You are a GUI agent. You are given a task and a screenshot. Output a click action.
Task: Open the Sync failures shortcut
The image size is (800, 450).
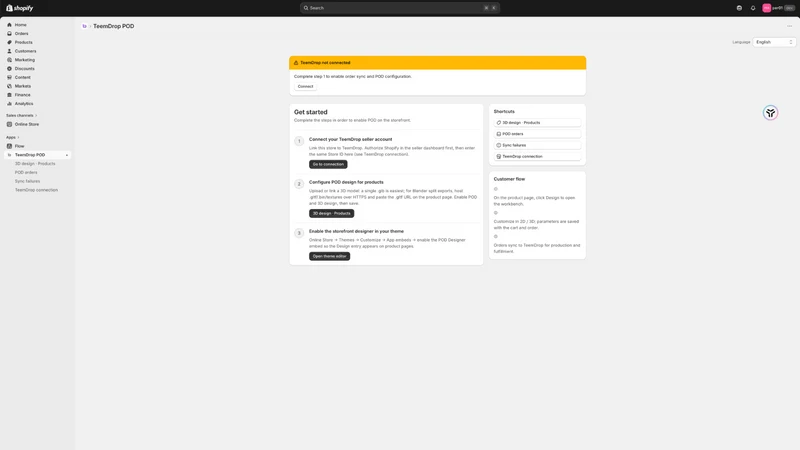[537, 145]
